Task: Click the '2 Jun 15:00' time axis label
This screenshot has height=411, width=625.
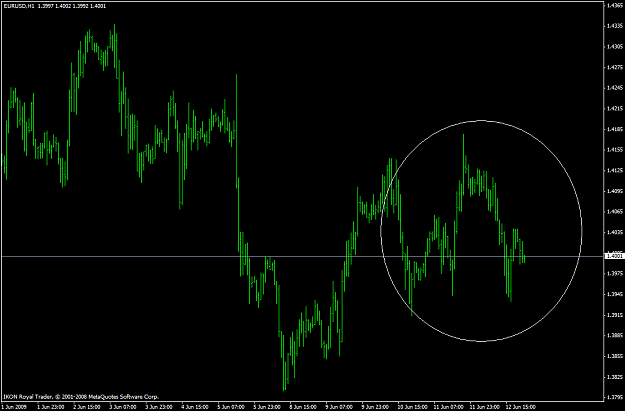Action: click(x=86, y=407)
